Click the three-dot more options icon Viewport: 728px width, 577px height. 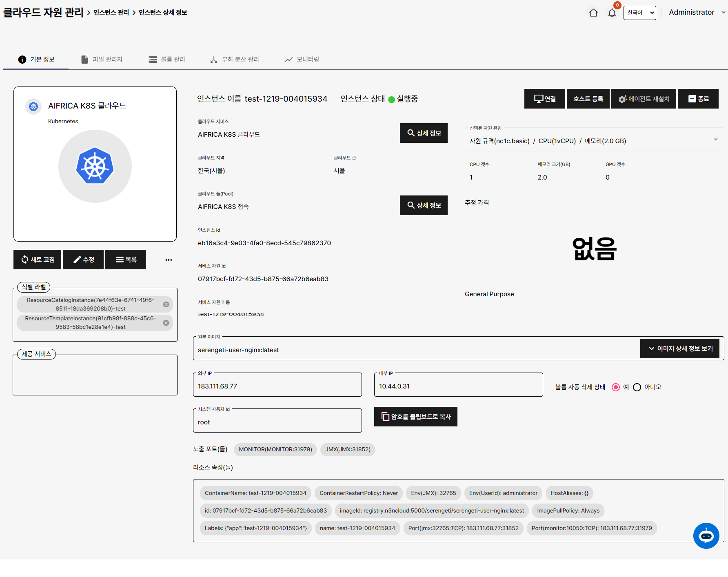[x=169, y=260]
